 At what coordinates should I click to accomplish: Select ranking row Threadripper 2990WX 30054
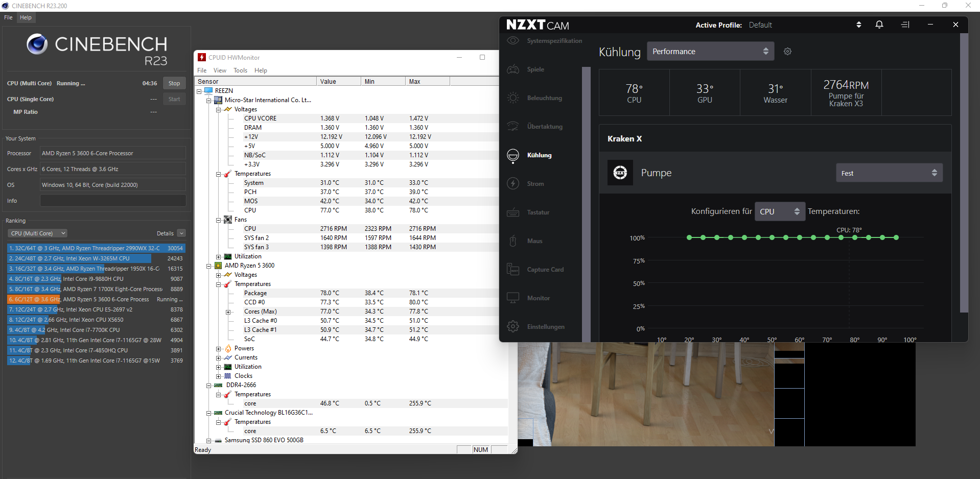coord(96,248)
